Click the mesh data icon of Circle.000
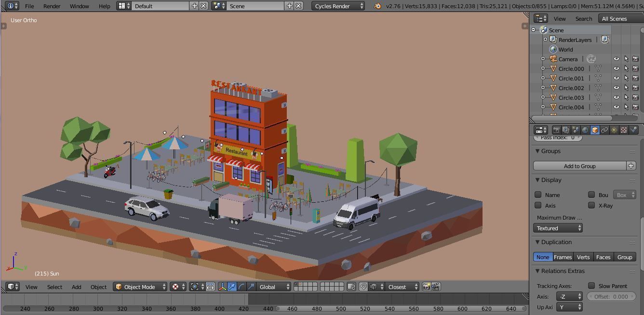This screenshot has width=644, height=315. click(x=598, y=68)
